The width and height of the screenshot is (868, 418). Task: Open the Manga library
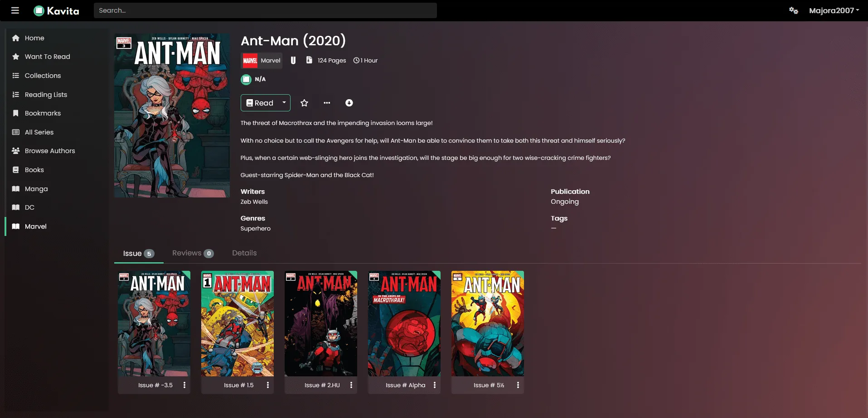(36, 189)
